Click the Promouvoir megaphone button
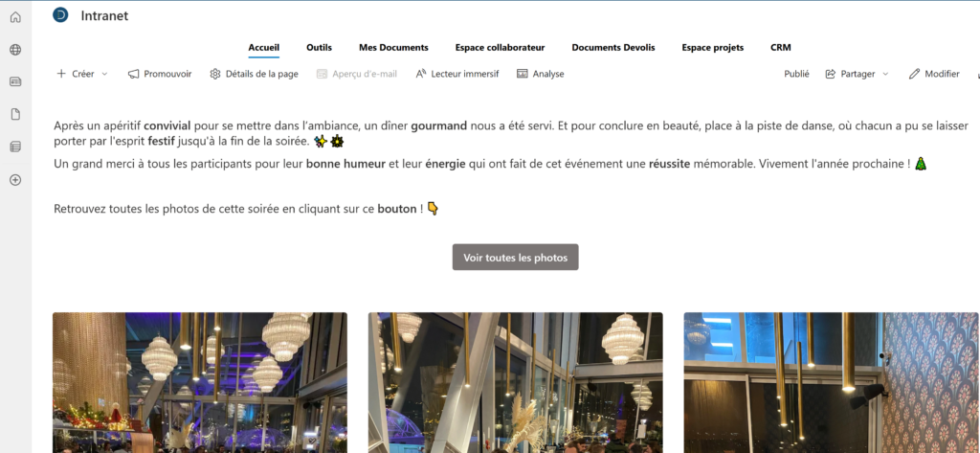The image size is (980, 453). pos(160,74)
